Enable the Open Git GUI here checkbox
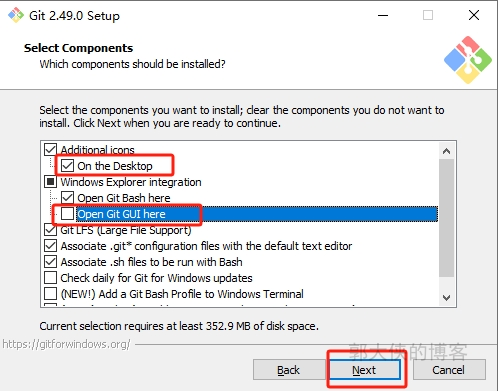Image resolution: width=498 pixels, height=391 pixels. [x=67, y=214]
